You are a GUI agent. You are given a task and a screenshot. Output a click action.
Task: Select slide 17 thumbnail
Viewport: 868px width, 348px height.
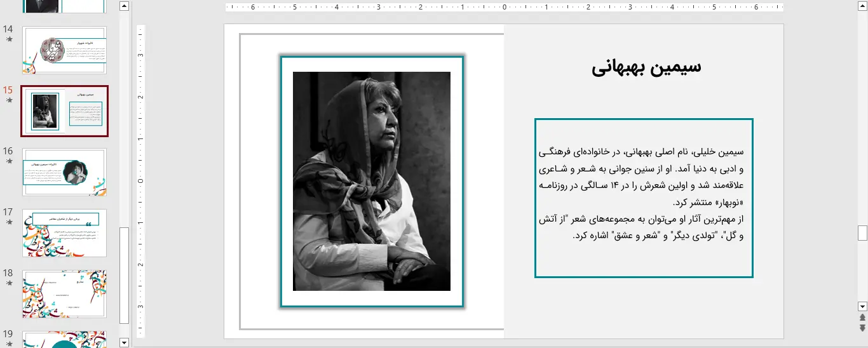point(64,233)
